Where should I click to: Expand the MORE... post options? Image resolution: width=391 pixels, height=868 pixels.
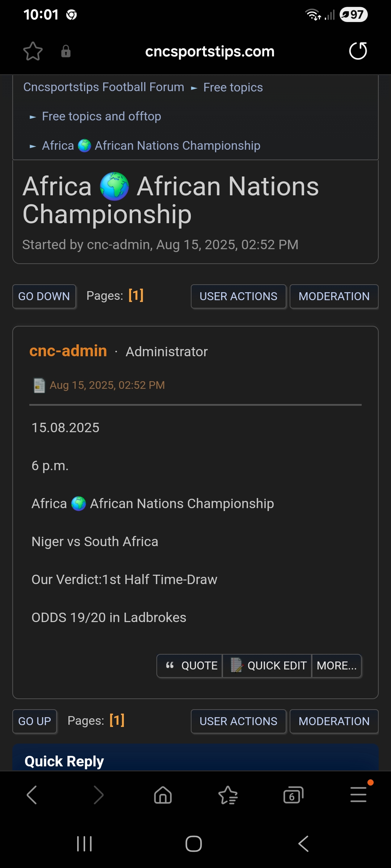coord(337,665)
